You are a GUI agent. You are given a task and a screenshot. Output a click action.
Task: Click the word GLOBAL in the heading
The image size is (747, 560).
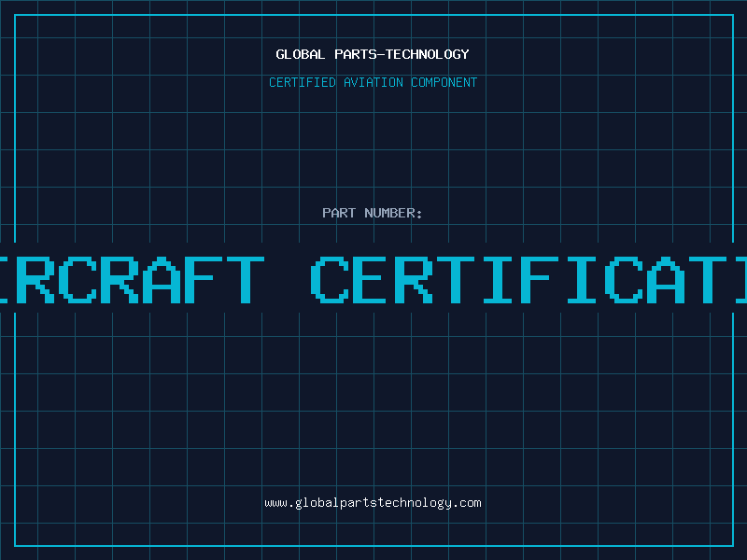click(301, 54)
